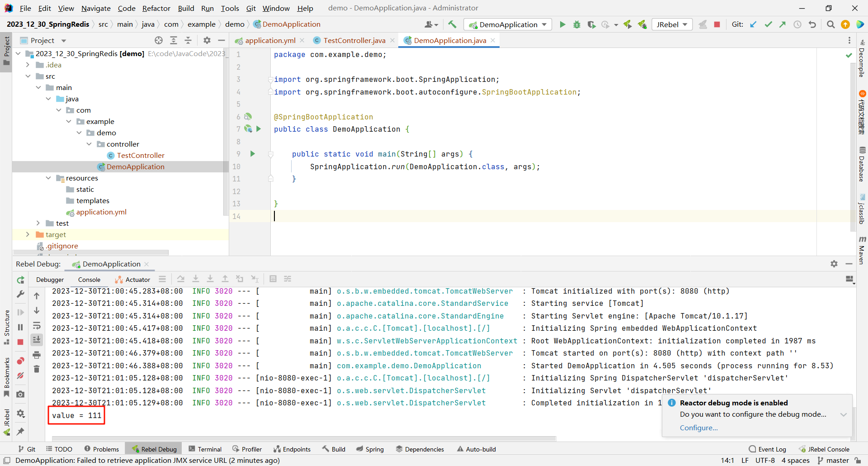This screenshot has height=466, width=868.
Task: Collapse the src folder
Action: pyautogui.click(x=28, y=76)
